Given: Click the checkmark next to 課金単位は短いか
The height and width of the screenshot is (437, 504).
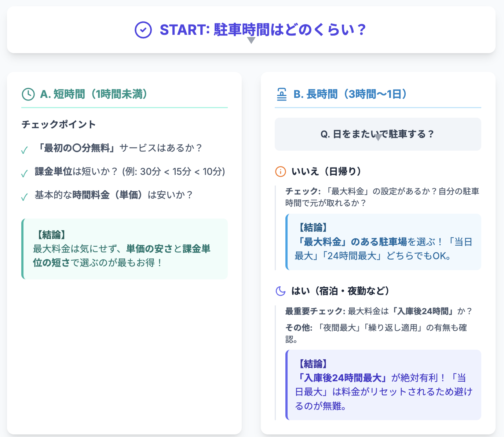Looking at the screenshot, I should click(25, 173).
